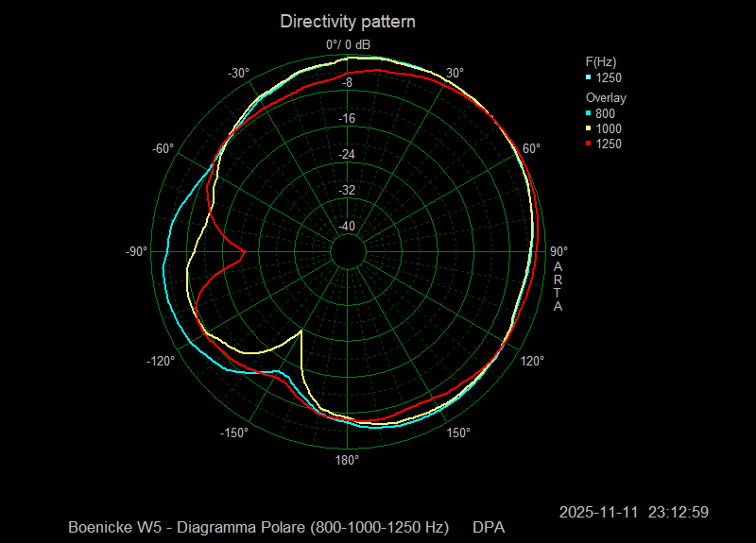Click the 90° label on the right

click(558, 251)
